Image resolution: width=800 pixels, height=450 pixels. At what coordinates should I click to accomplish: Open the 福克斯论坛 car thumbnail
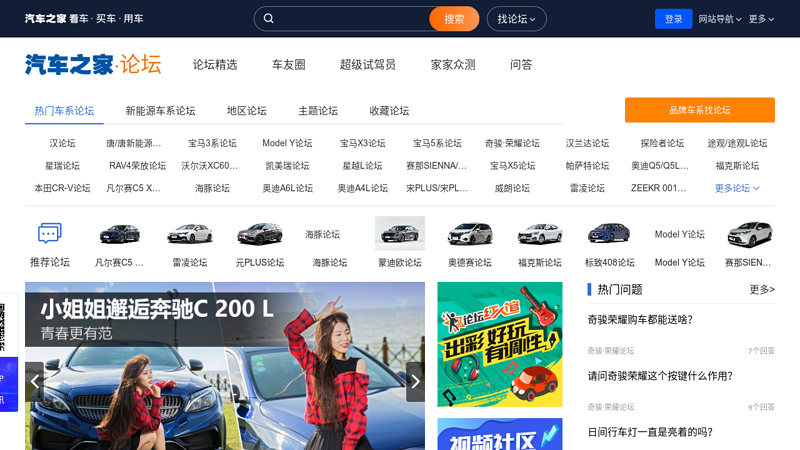tap(539, 234)
